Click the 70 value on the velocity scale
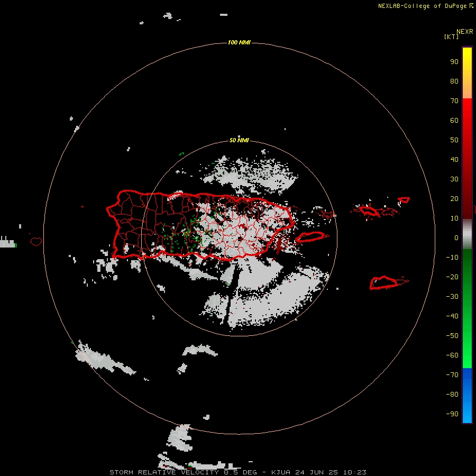476x476 pixels. point(454,101)
